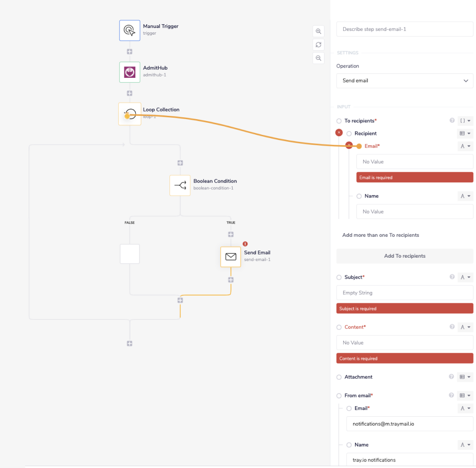Click the From email address input field
The width and height of the screenshot is (476, 468).
[x=409, y=423]
